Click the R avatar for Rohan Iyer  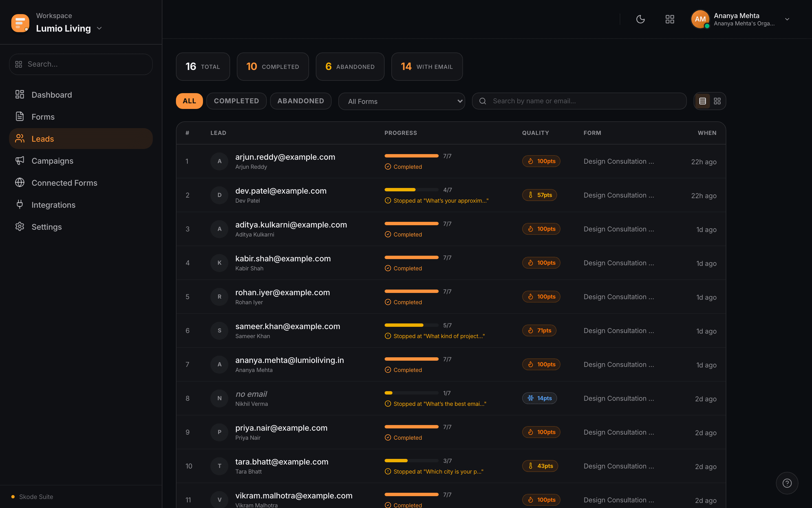click(219, 297)
